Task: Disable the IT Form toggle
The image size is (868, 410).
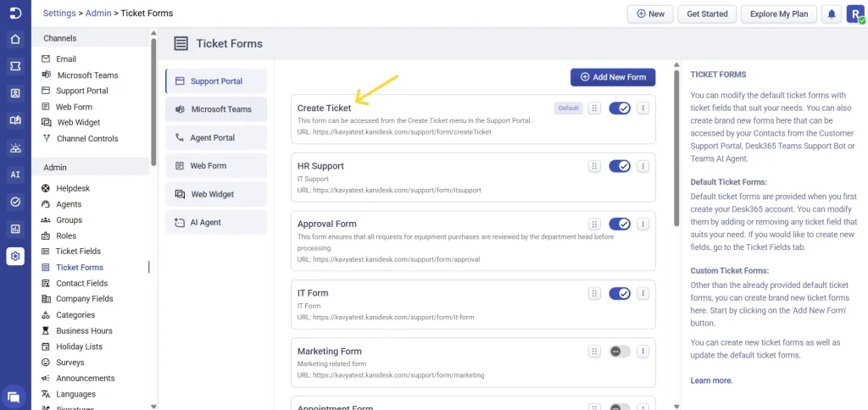Action: [x=620, y=293]
